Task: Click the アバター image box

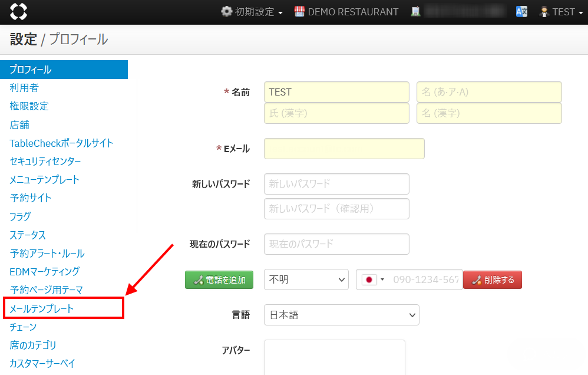Action: tap(334, 357)
